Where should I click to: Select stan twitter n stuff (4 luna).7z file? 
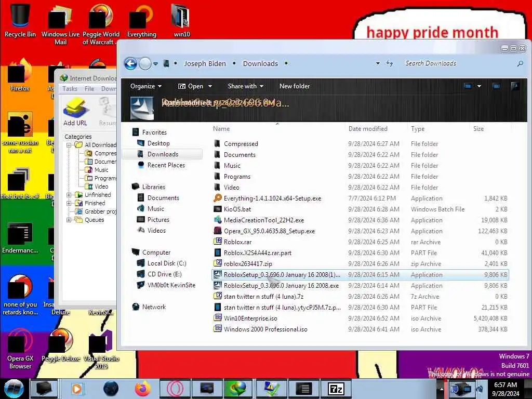click(x=360, y=297)
